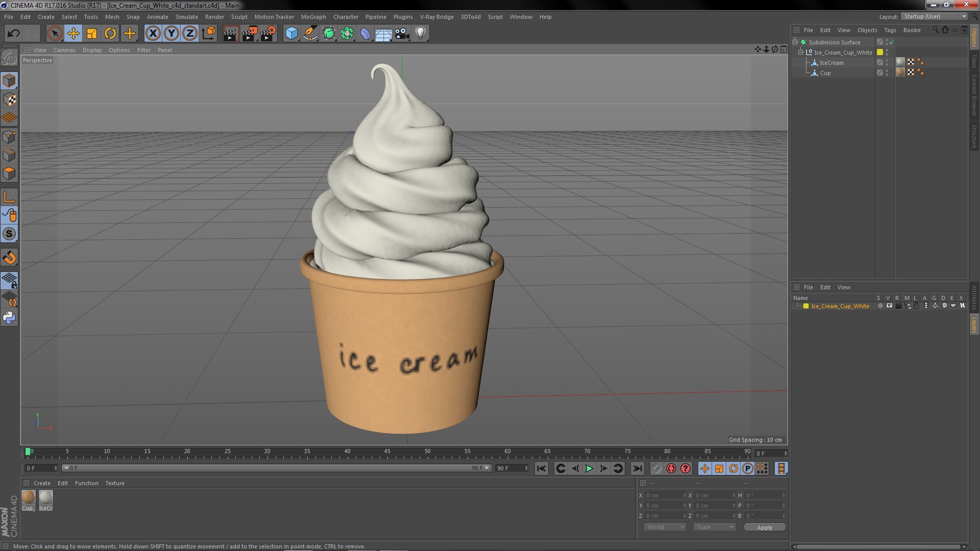
Task: Select the Move tool in top toolbar
Action: coord(73,34)
